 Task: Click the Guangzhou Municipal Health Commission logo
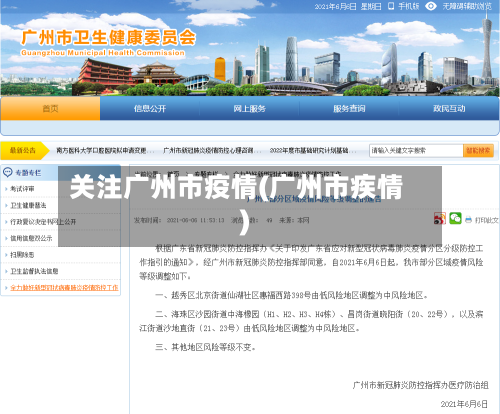tap(108, 43)
